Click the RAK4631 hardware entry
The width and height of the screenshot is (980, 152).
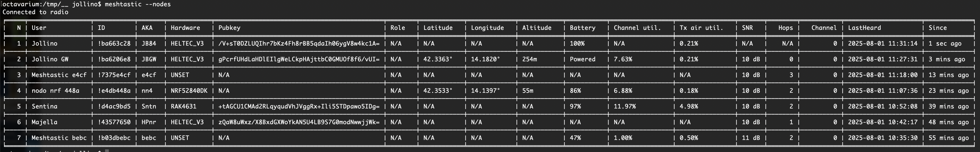pyautogui.click(x=183, y=107)
